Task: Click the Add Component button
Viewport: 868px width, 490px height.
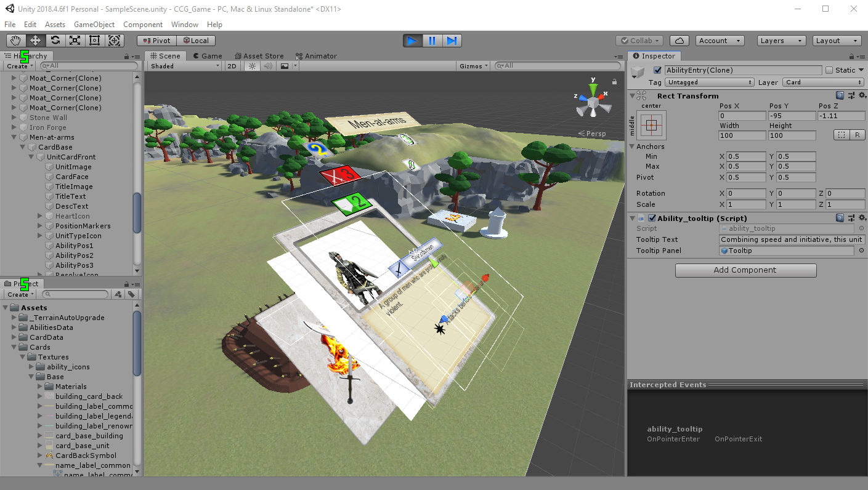Action: 745,270
